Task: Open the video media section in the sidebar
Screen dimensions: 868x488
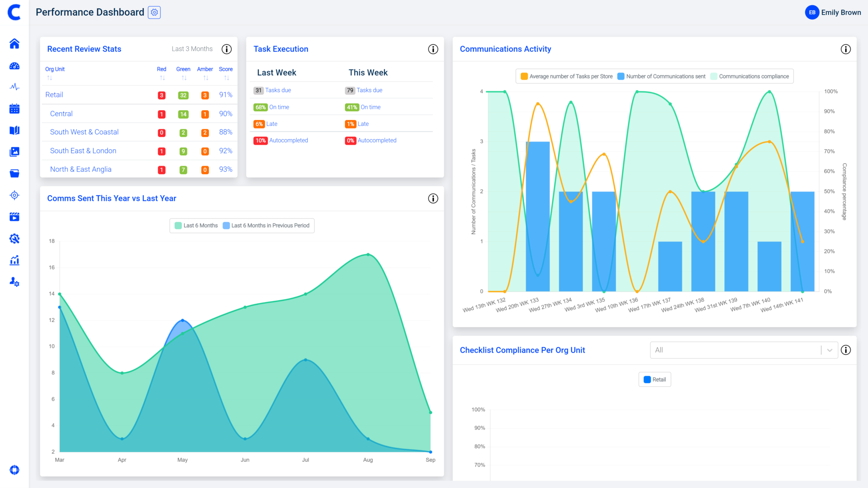Action: tap(14, 216)
